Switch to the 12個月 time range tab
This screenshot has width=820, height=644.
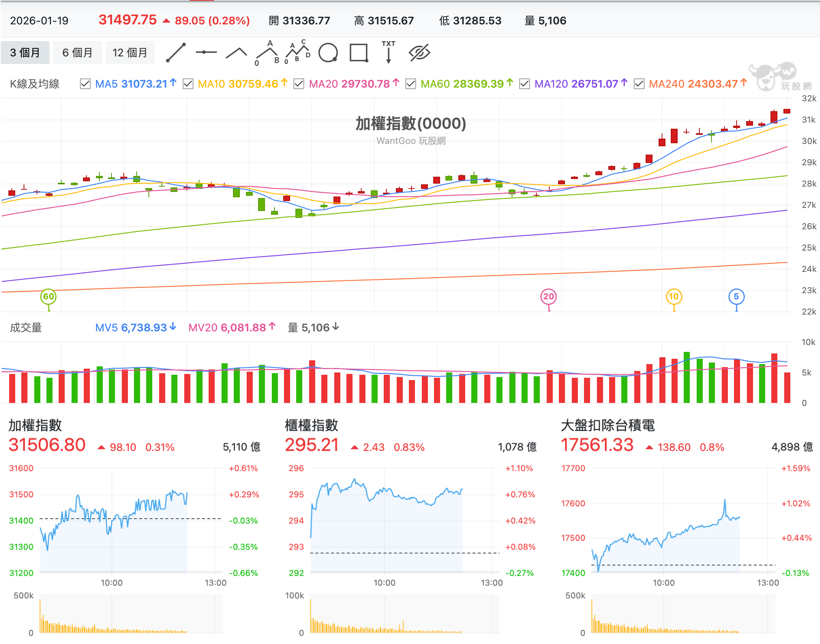130,52
